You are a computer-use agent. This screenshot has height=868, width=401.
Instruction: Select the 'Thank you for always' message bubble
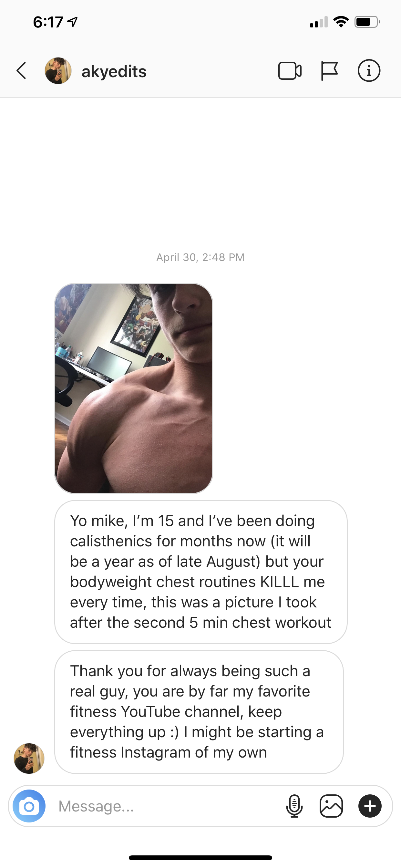tap(199, 712)
